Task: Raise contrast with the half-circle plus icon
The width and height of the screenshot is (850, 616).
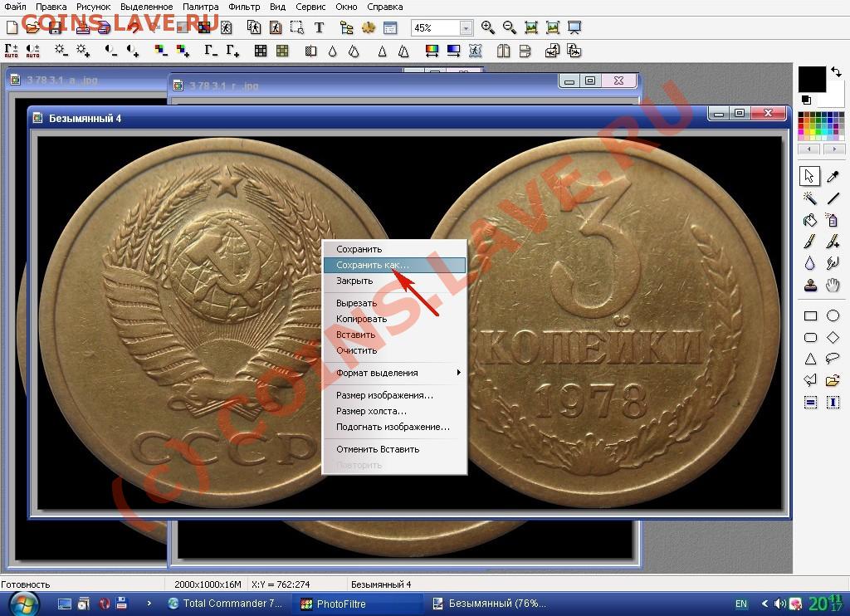Action: click(x=133, y=51)
